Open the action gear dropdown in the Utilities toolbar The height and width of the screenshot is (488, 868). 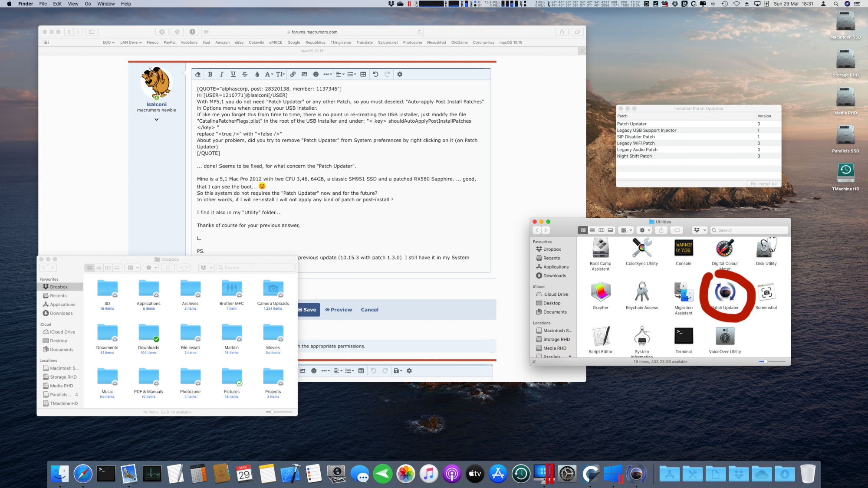coord(644,230)
